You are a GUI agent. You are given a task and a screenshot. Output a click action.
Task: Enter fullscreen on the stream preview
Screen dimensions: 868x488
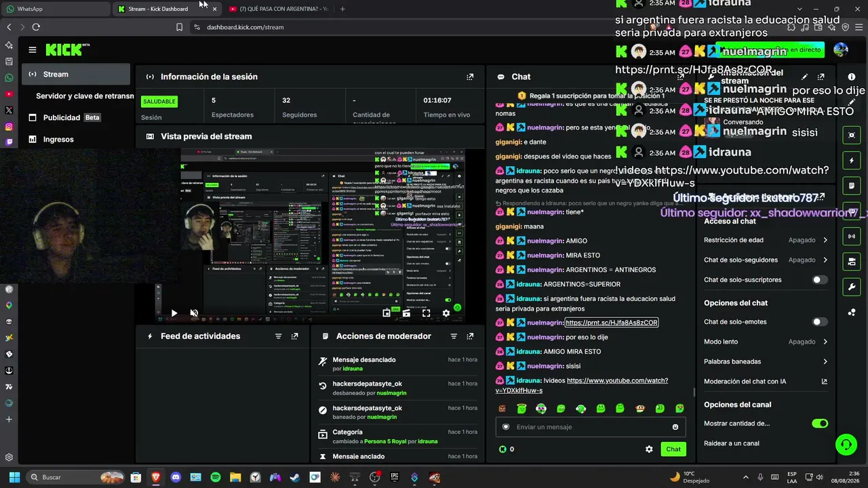coord(426,313)
